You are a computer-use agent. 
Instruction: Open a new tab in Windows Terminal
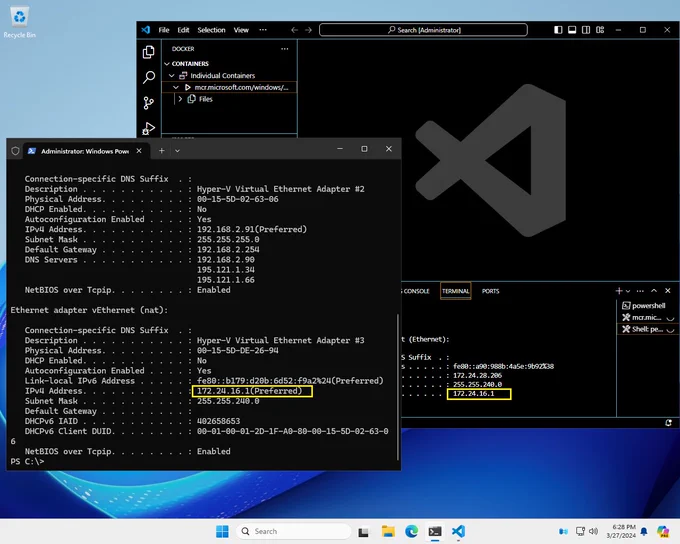click(x=161, y=151)
